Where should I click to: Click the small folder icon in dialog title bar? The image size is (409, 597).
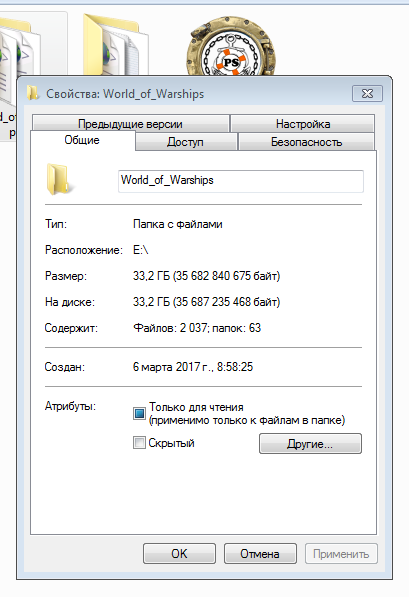pyautogui.click(x=33, y=93)
